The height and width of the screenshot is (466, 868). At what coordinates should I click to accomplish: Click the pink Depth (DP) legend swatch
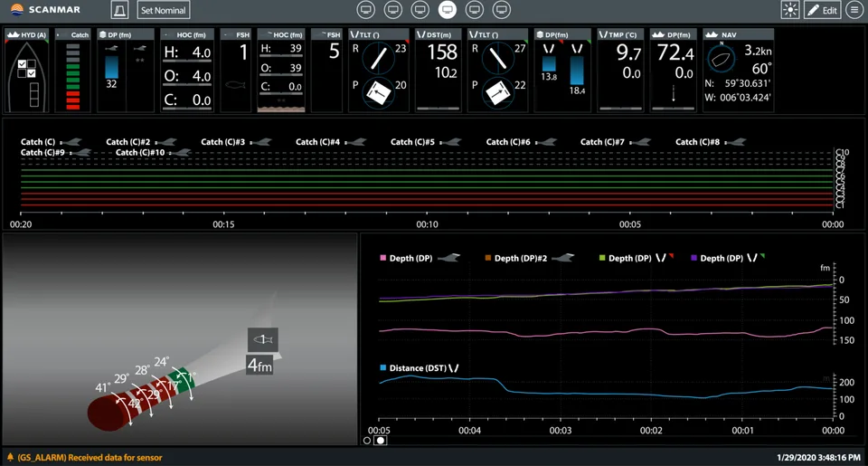click(382, 258)
